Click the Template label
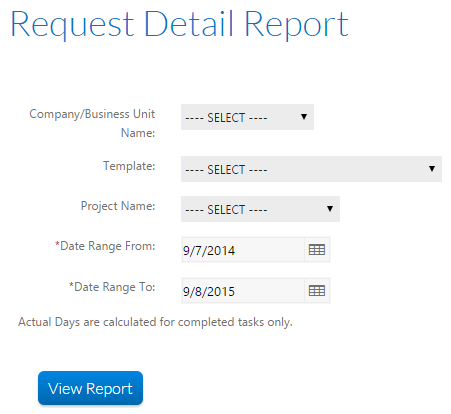Screen dimensions: 451x414 (129, 166)
